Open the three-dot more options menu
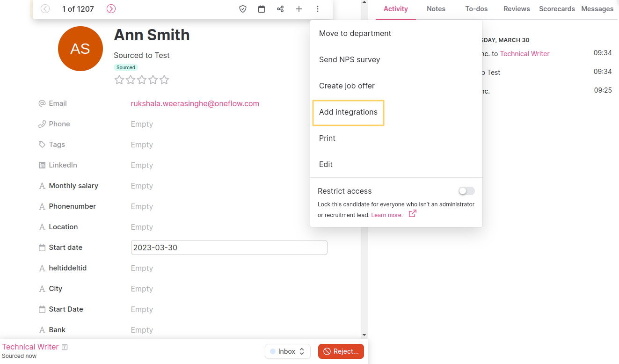The image size is (619, 364). (318, 9)
